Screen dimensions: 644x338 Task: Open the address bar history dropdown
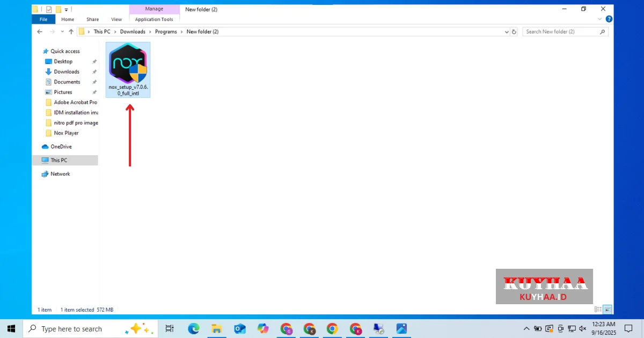point(507,32)
